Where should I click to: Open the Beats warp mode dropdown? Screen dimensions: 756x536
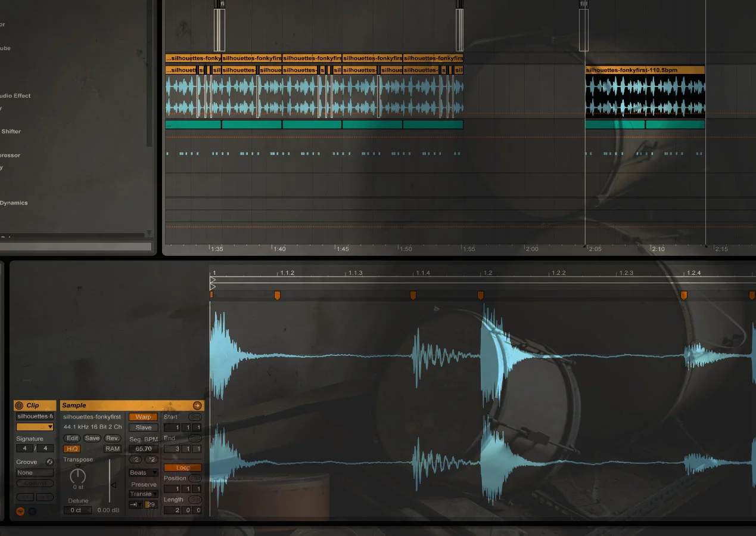point(144,473)
